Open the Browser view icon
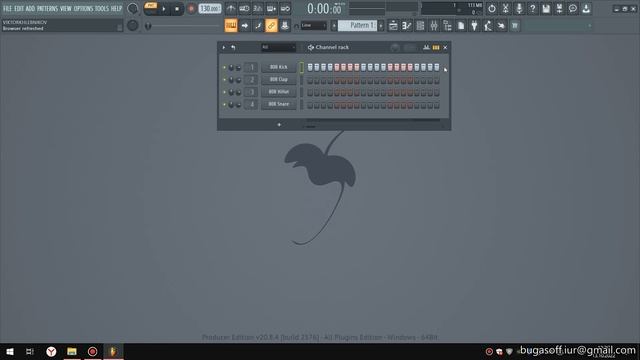The width and height of the screenshot is (640, 360). pos(447,25)
